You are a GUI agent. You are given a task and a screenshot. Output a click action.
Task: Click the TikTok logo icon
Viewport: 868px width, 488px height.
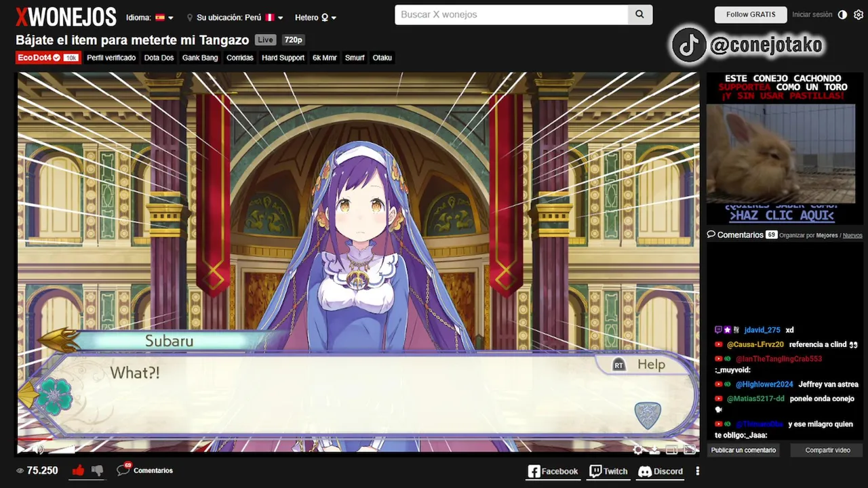point(690,45)
